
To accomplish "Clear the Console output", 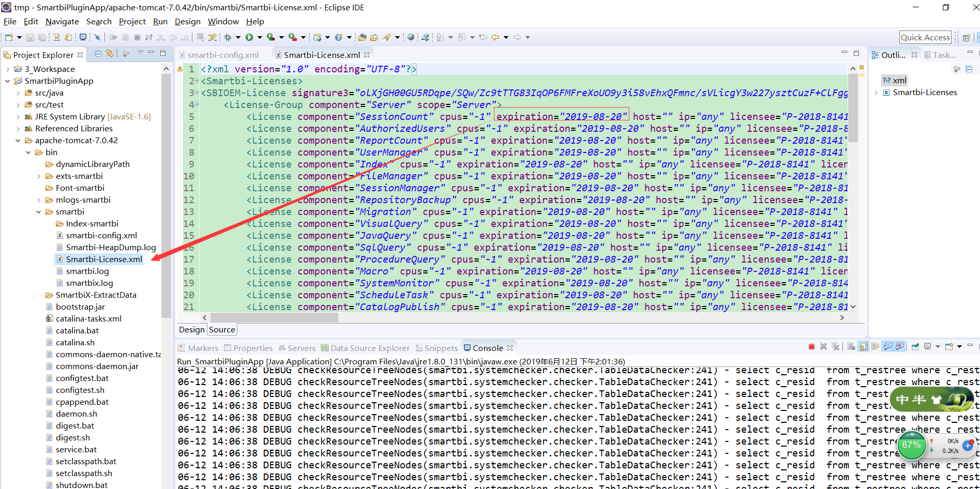I will click(x=851, y=346).
